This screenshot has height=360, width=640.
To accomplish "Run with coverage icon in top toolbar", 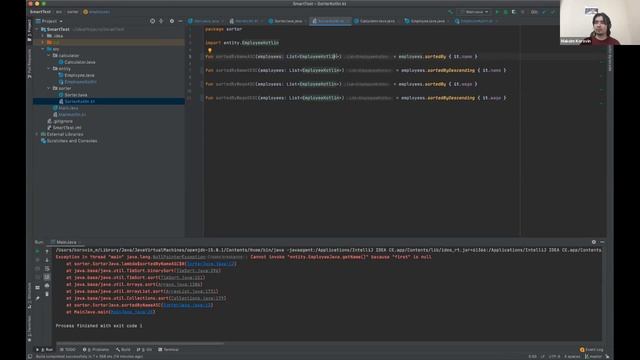I will pos(514,12).
